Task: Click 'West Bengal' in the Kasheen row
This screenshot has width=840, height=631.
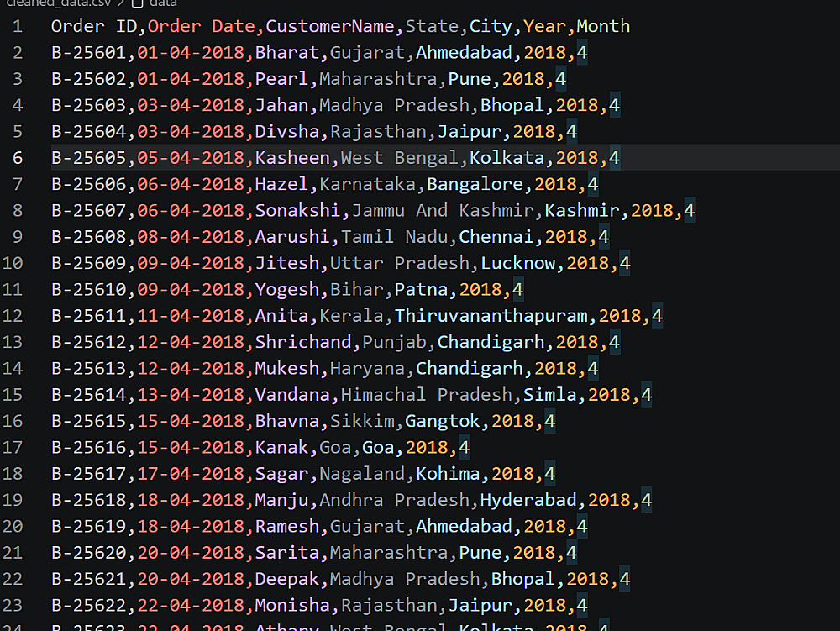Action: tap(400, 157)
